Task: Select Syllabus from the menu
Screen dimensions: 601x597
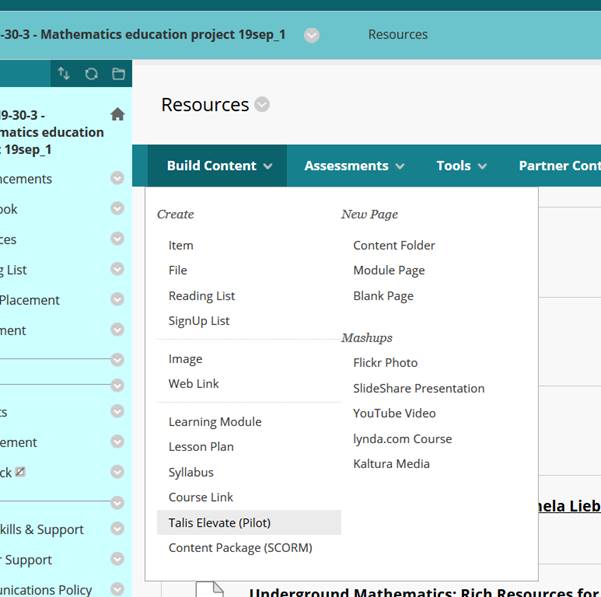Action: click(191, 472)
